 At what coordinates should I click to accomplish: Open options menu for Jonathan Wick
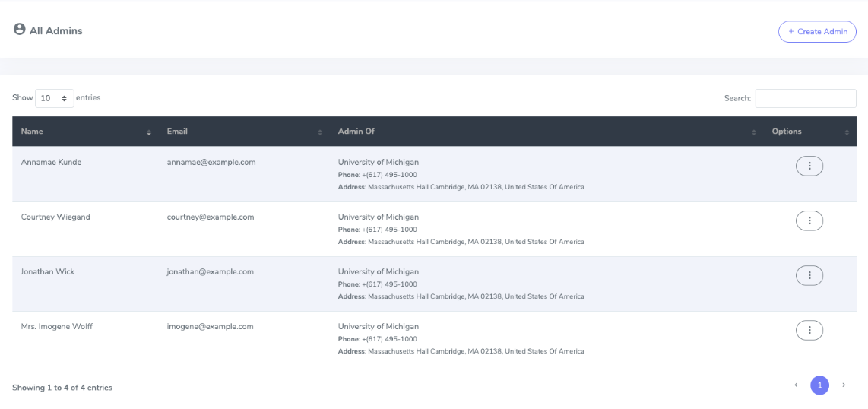pyautogui.click(x=809, y=275)
